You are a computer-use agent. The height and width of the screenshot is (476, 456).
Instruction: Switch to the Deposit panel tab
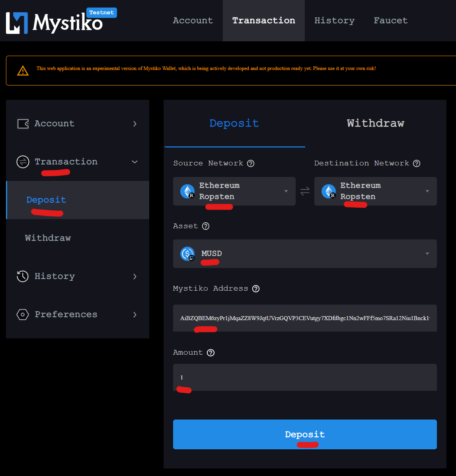[234, 123]
